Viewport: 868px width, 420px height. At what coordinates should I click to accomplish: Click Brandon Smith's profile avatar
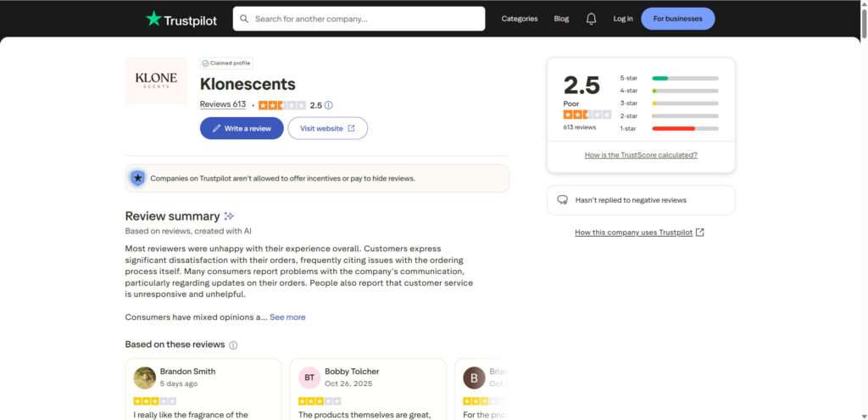tap(145, 378)
